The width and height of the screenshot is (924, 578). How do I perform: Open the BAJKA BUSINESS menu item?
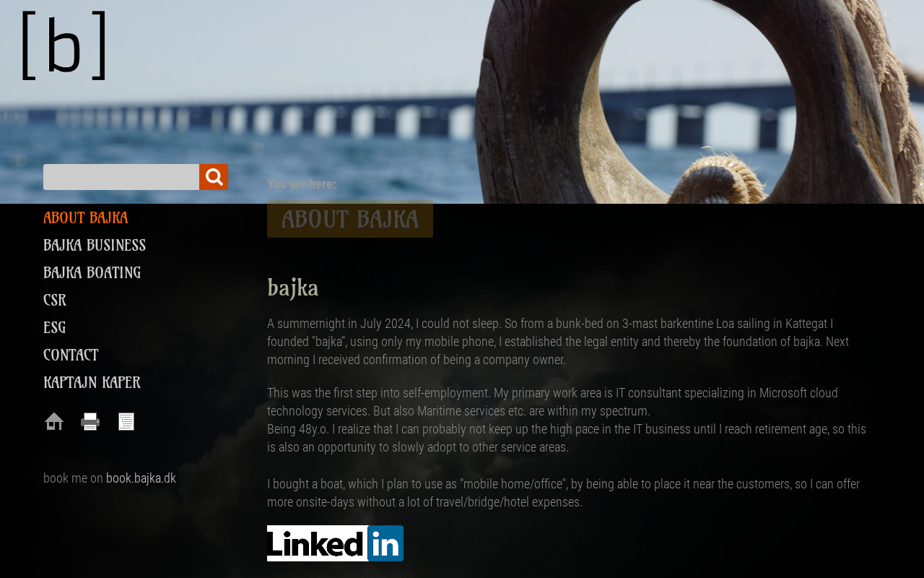95,246
